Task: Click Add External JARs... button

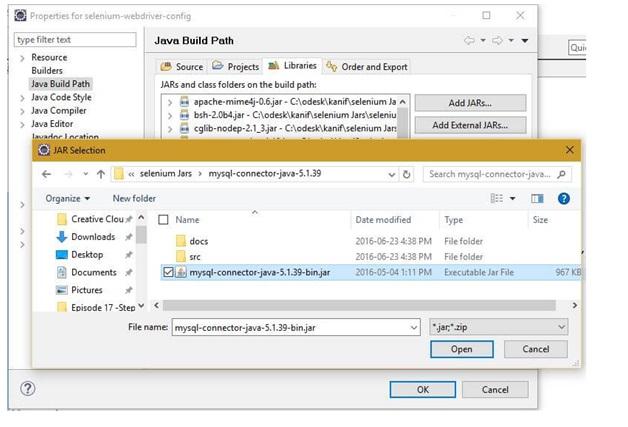Action: click(x=470, y=125)
